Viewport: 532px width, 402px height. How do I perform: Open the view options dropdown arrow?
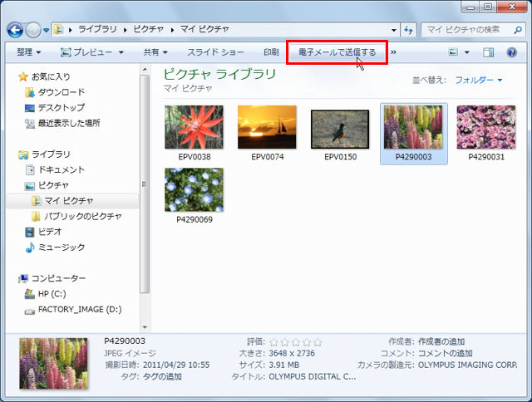click(467, 52)
